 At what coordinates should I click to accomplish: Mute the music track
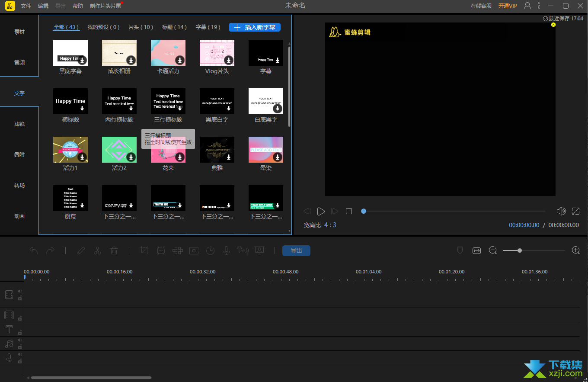click(20, 340)
